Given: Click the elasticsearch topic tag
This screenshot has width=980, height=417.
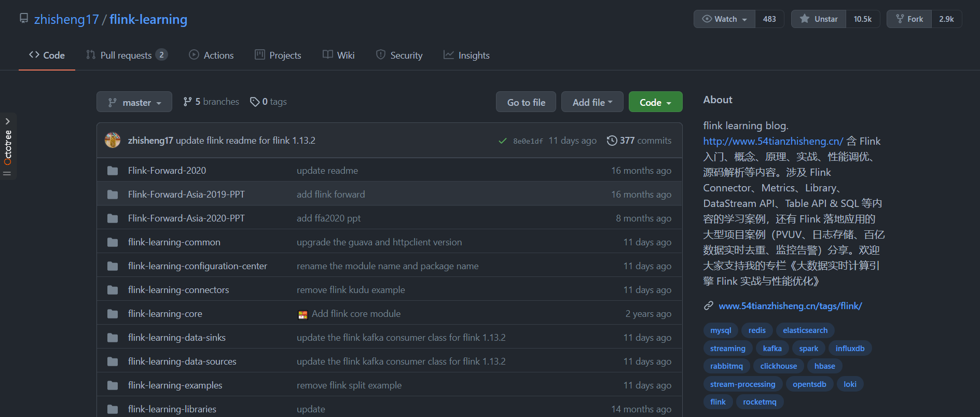Looking at the screenshot, I should (x=805, y=330).
